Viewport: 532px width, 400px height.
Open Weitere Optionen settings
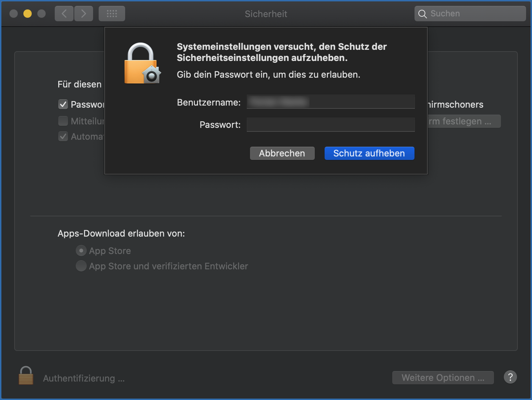pyautogui.click(x=443, y=377)
